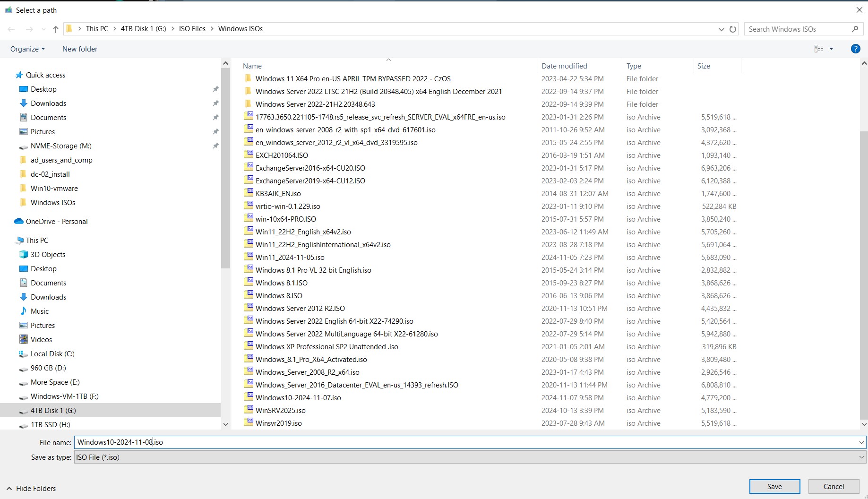Click the search magnifier icon

(854, 29)
